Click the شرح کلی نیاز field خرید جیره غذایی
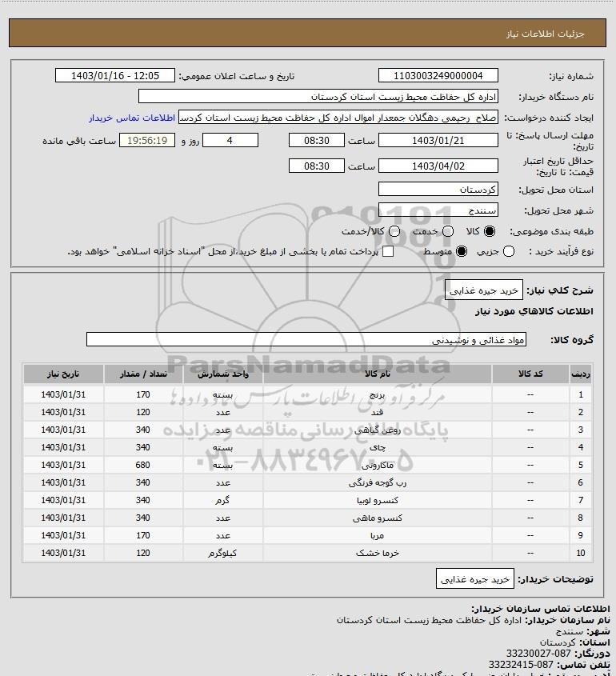The height and width of the screenshot is (676, 616). pos(484,290)
